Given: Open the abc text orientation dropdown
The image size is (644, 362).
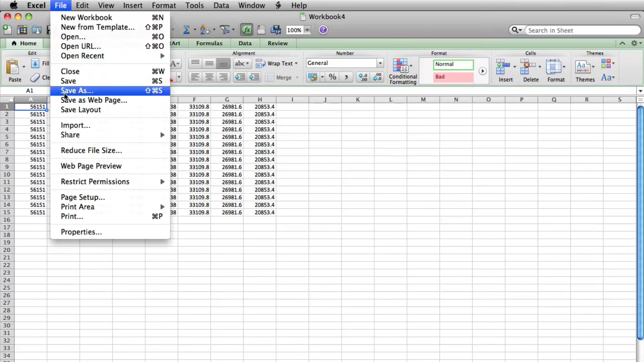Looking at the screenshot, I should click(242, 63).
